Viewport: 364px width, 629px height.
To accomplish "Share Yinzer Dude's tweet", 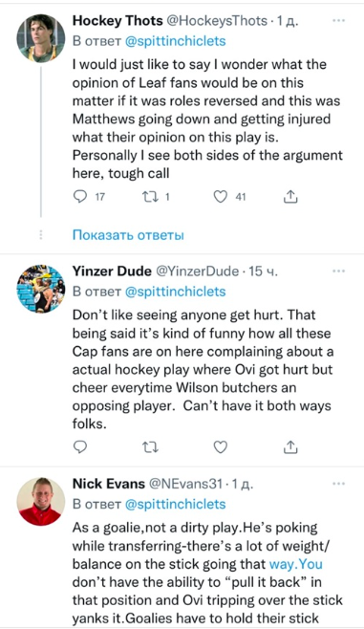I will pos(290,446).
